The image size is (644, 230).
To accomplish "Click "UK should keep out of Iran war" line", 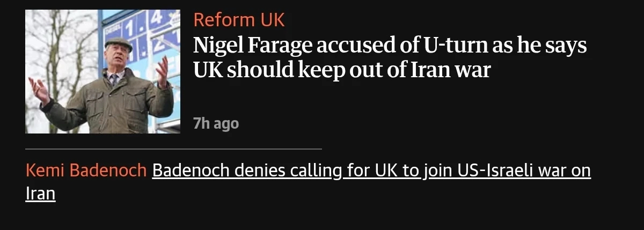I will click(341, 70).
